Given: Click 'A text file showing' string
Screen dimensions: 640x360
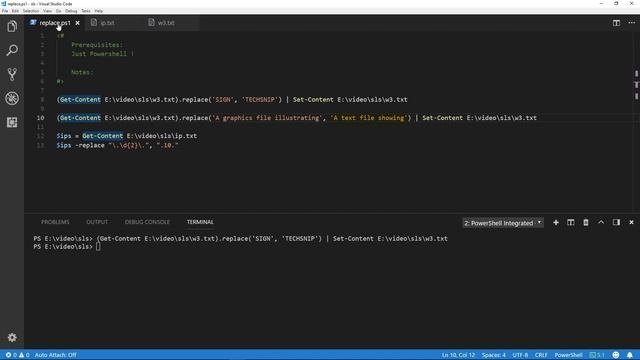Looking at the screenshot, I should pos(369,118).
